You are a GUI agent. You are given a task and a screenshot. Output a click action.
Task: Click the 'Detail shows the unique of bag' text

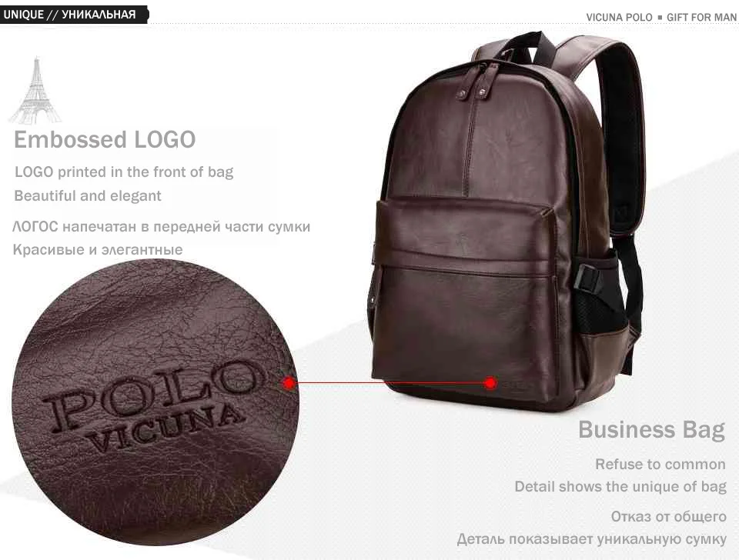pos(620,486)
